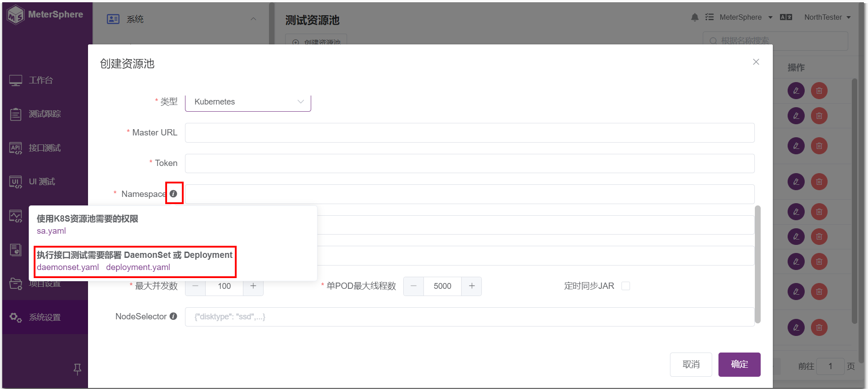Click the topmost red delete icon in 操作 column
Viewport: 868px width, 392px height.
pos(820,91)
